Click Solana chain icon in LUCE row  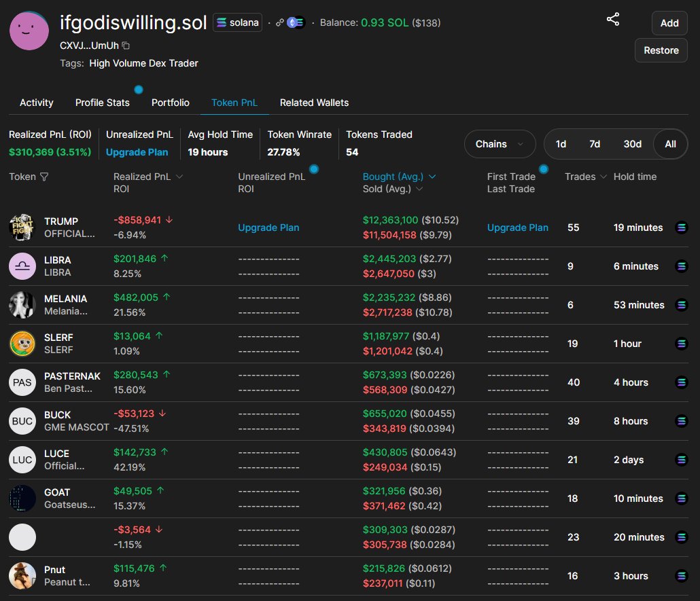(x=681, y=460)
